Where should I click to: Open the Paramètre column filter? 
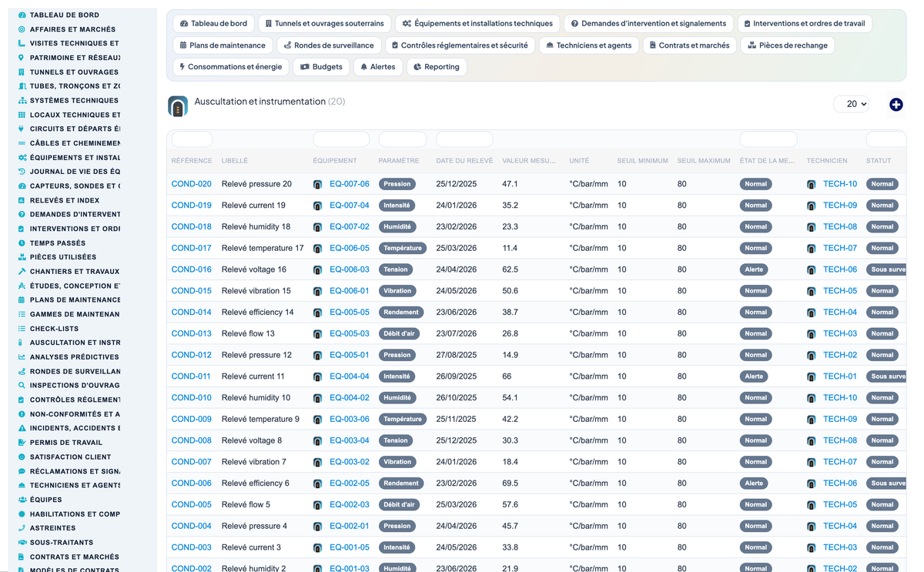click(x=403, y=139)
